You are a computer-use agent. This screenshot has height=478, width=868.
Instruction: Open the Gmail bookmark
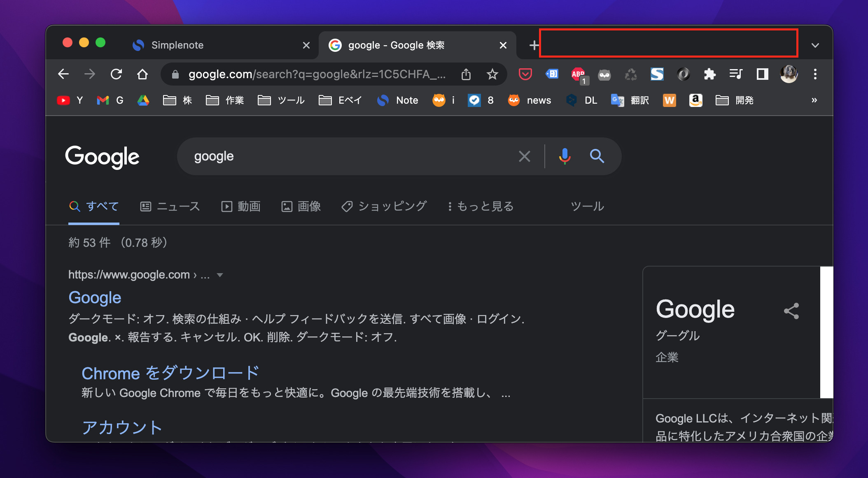click(x=110, y=100)
